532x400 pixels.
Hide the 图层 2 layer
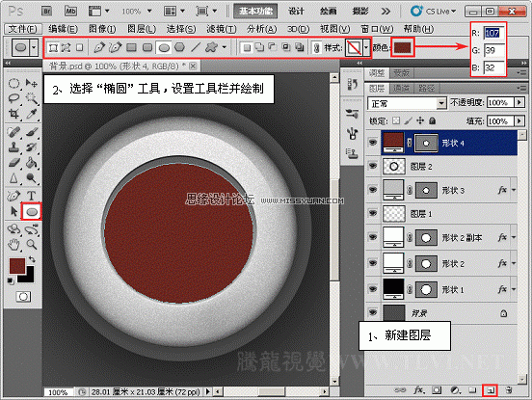[x=373, y=166]
